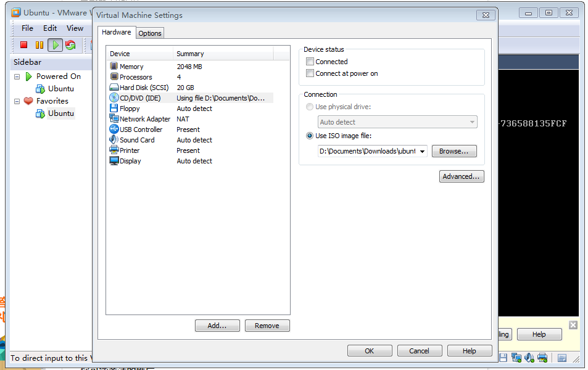Viewport: 588px width, 370px height.
Task: Open the File menu
Action: coord(27,28)
